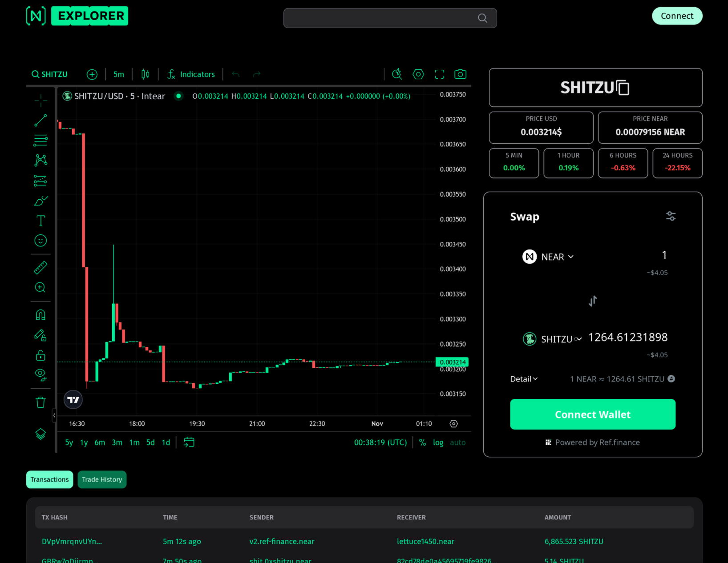The image size is (728, 563).
Task: Toggle auto scaling of the chart
Action: pos(458,442)
